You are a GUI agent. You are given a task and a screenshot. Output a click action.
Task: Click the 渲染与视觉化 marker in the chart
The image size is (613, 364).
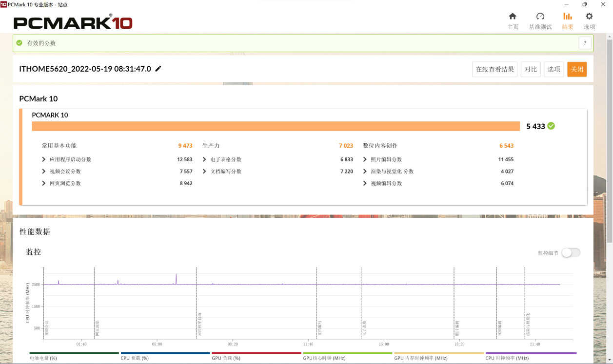pyautogui.click(x=528, y=325)
